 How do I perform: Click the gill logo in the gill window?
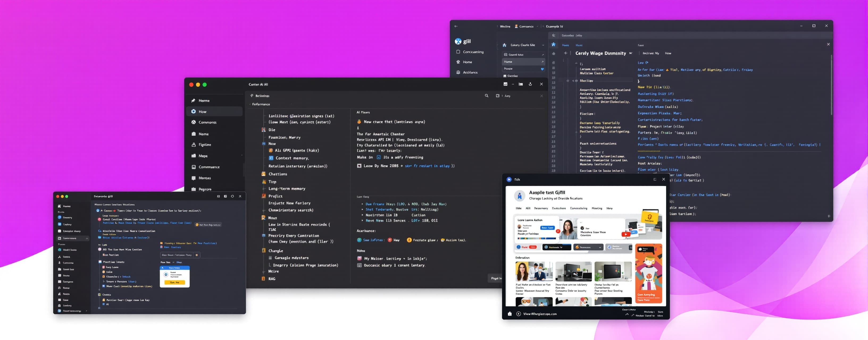click(x=458, y=41)
